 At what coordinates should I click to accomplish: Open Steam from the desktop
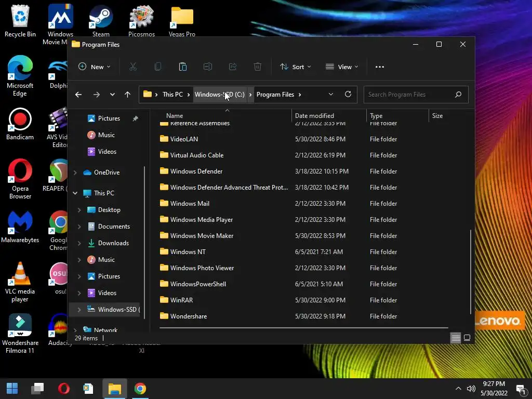[x=101, y=20]
